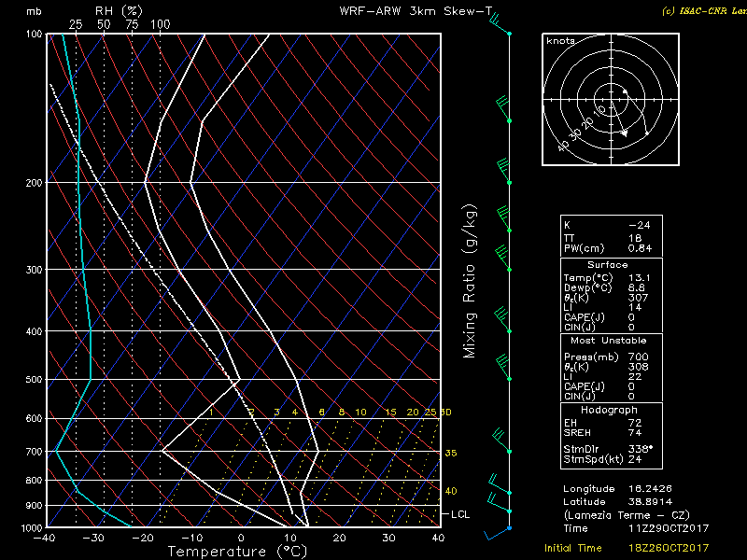Click the K index value -24

[x=640, y=225]
